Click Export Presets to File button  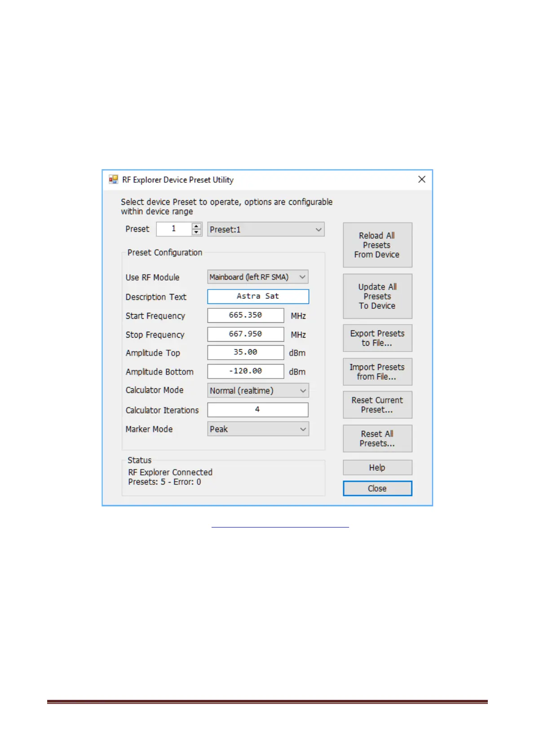377,338
